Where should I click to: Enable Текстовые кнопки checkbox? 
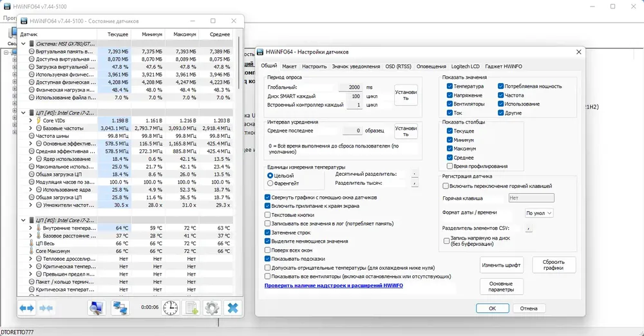[267, 215]
